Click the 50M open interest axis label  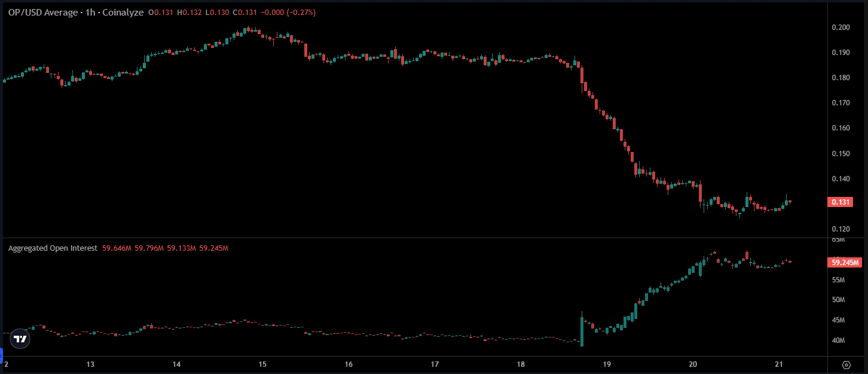point(839,300)
